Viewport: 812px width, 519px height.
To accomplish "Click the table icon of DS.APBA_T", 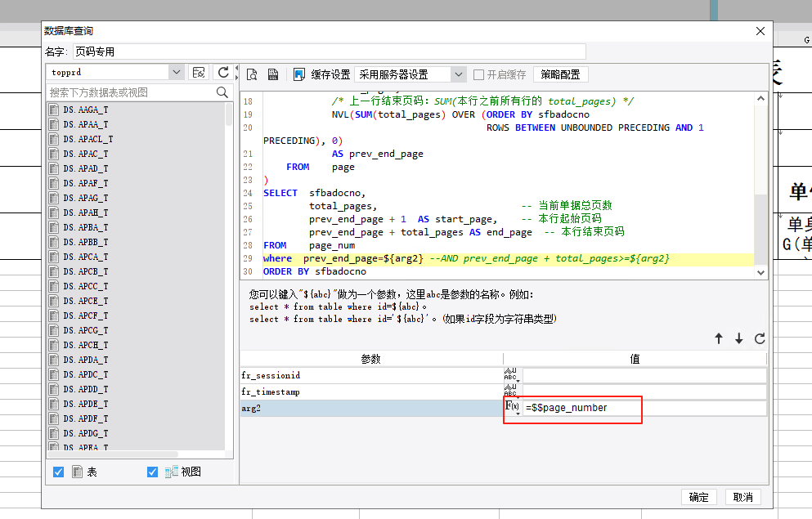I will [x=53, y=227].
